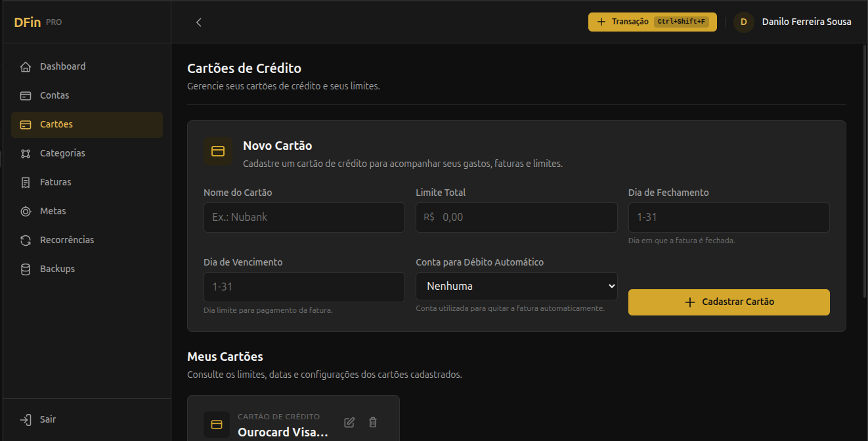The height and width of the screenshot is (441, 868).
Task: Focus the Dia de Vencimento field
Action: point(304,287)
